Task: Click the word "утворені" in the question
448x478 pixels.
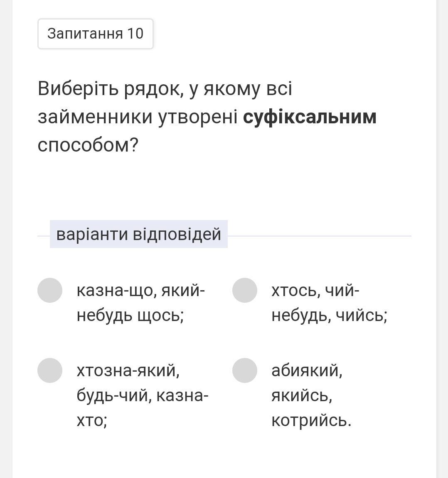Action: click(x=197, y=117)
